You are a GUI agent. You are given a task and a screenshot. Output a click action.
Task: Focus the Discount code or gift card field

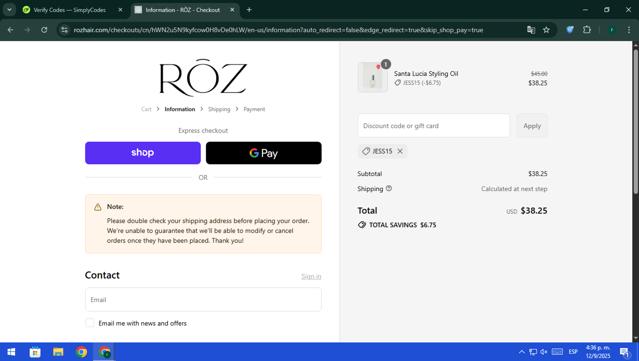(434, 126)
